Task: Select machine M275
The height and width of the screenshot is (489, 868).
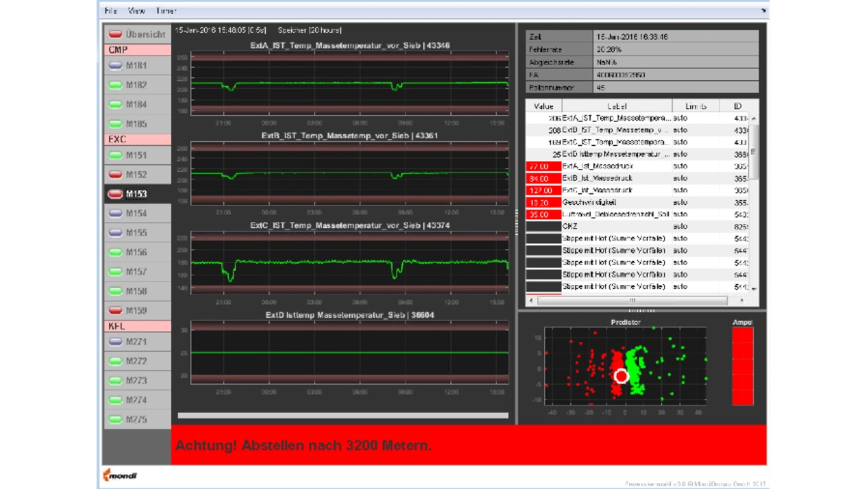Action: coord(137,419)
